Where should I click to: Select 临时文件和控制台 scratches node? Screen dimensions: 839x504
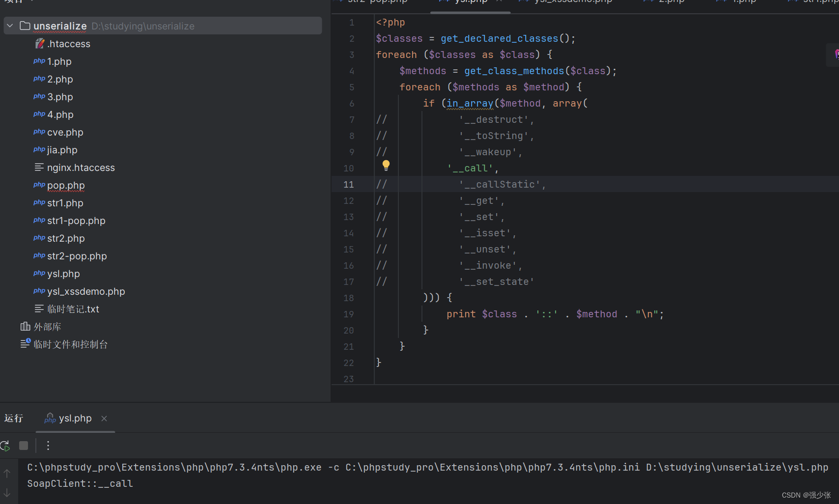click(x=71, y=344)
